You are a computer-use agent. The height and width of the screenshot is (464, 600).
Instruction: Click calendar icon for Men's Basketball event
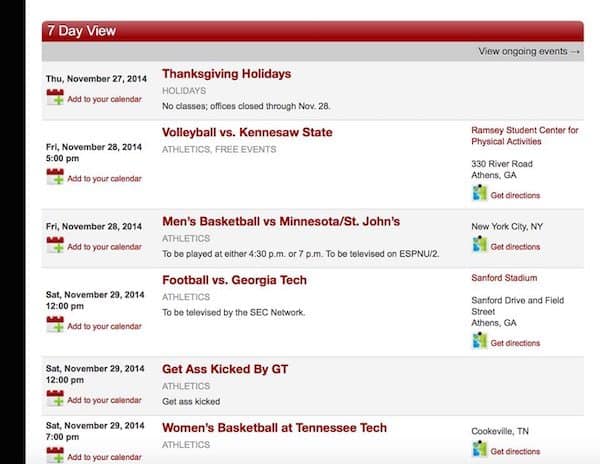click(55, 246)
